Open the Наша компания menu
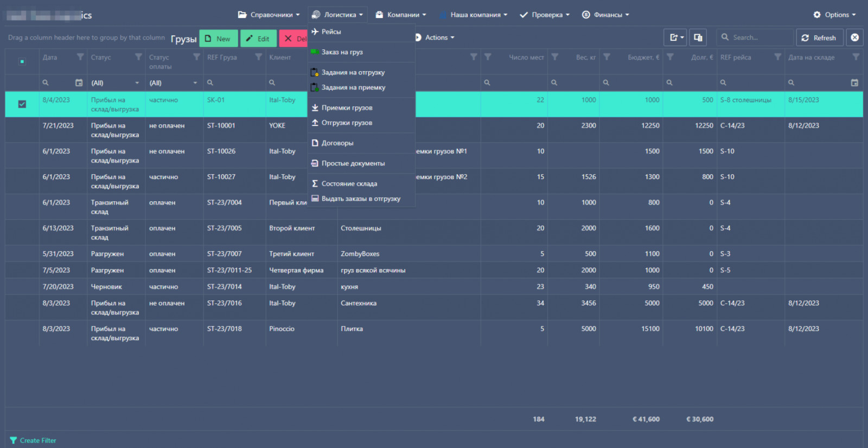 473,15
